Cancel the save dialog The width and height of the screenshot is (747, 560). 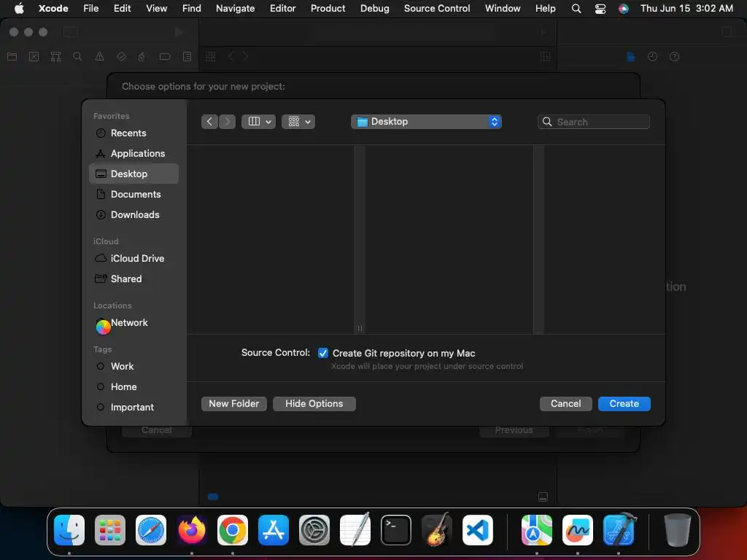(566, 404)
